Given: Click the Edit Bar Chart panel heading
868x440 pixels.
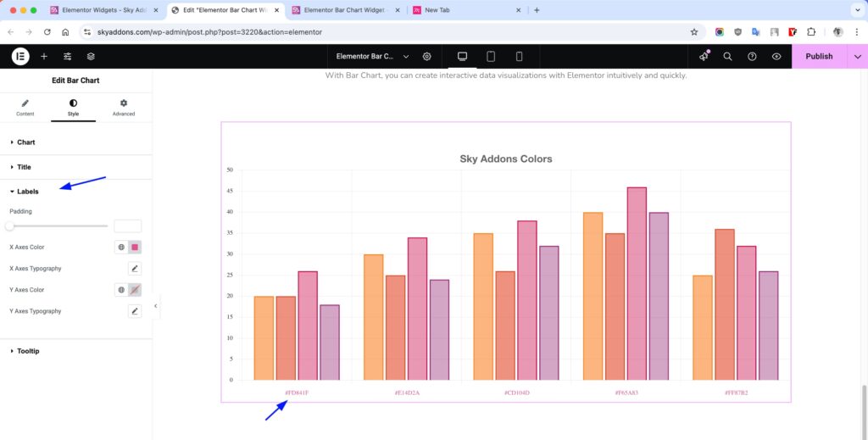Looking at the screenshot, I should 75,81.
